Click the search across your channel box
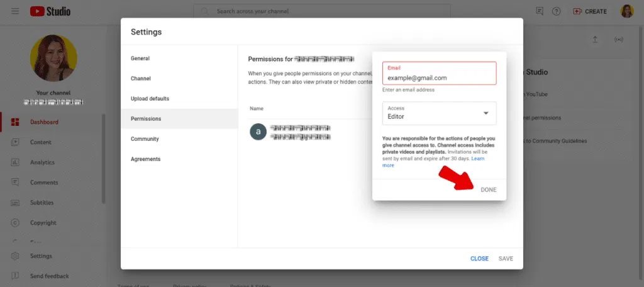Viewport: 644px width, 287px height. [x=322, y=11]
